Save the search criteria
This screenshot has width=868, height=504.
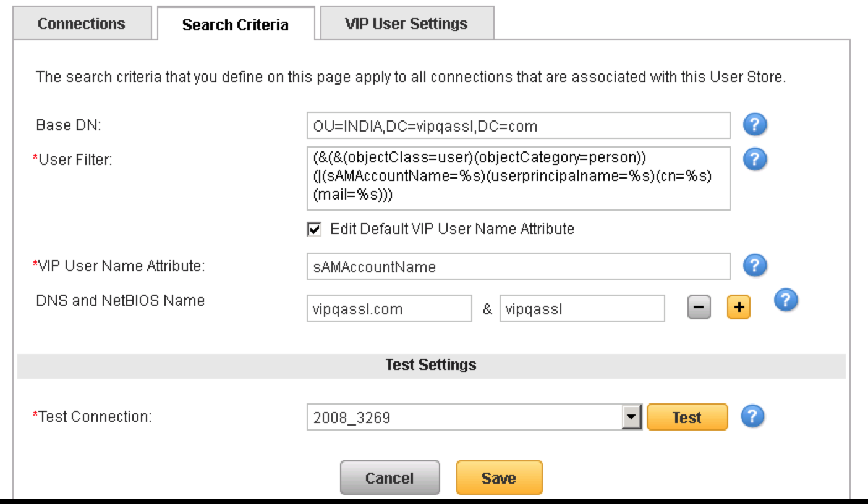click(499, 477)
